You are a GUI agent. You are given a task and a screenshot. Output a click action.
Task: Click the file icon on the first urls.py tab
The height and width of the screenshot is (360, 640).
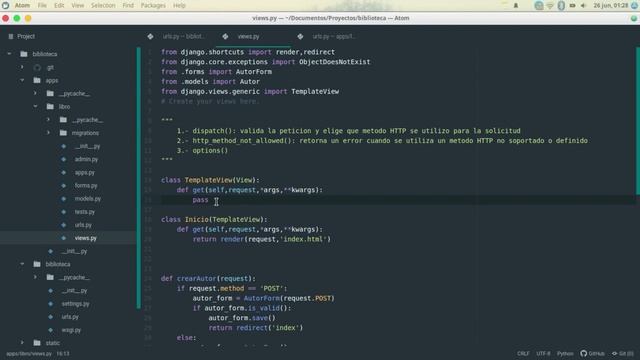click(x=150, y=36)
